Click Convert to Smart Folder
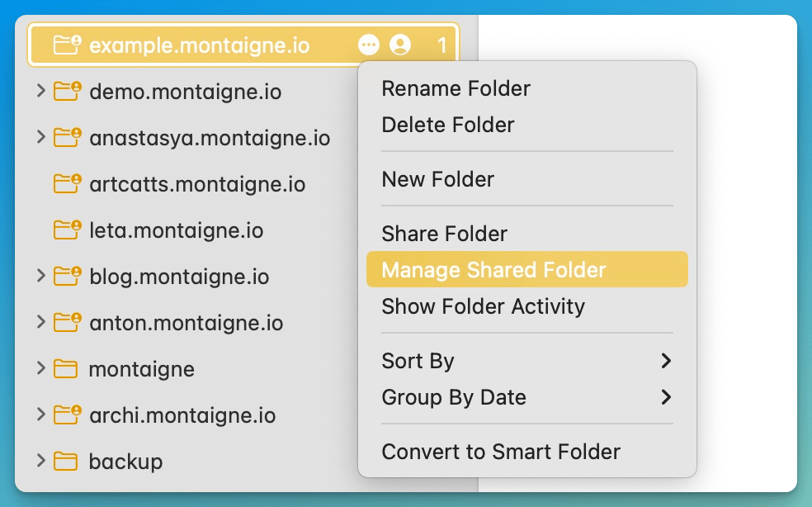Image resolution: width=812 pixels, height=507 pixels. [x=501, y=452]
